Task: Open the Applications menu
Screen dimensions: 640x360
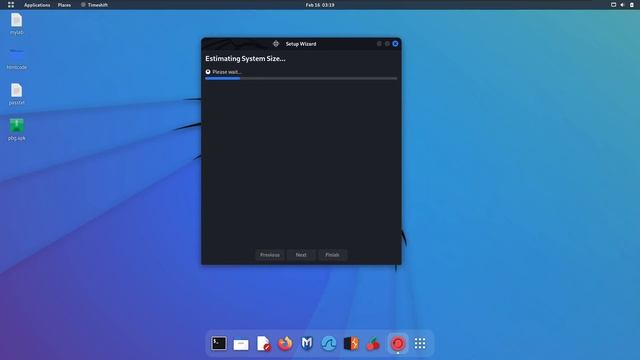Action: [37, 5]
